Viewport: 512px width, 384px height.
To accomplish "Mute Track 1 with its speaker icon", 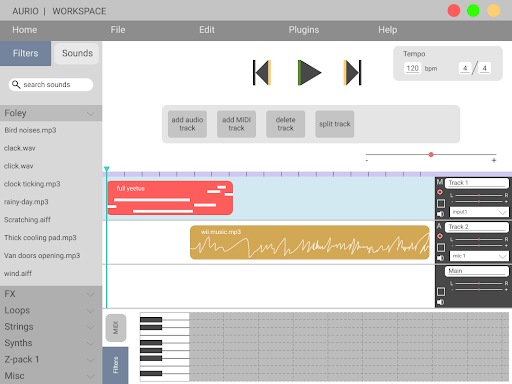I will (x=441, y=214).
